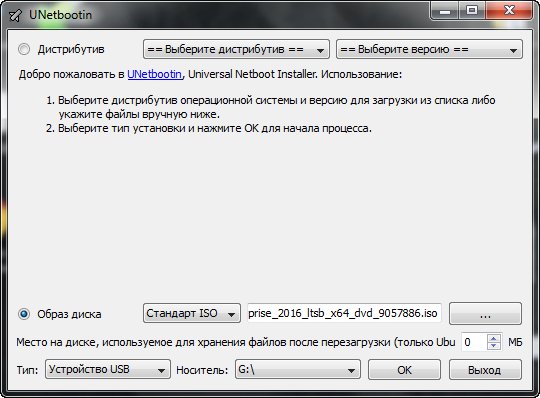Click the Тип: label
The image size is (540, 398).
coord(27,370)
